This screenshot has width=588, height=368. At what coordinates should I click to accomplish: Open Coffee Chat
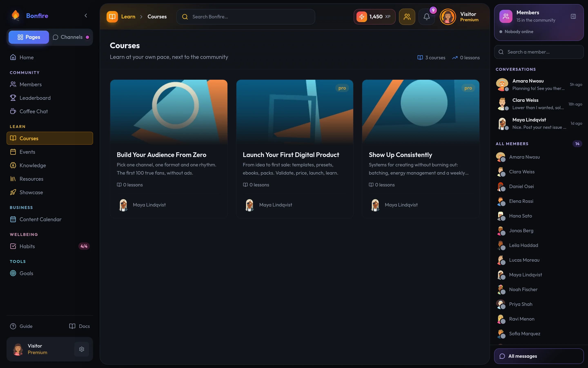(50, 111)
